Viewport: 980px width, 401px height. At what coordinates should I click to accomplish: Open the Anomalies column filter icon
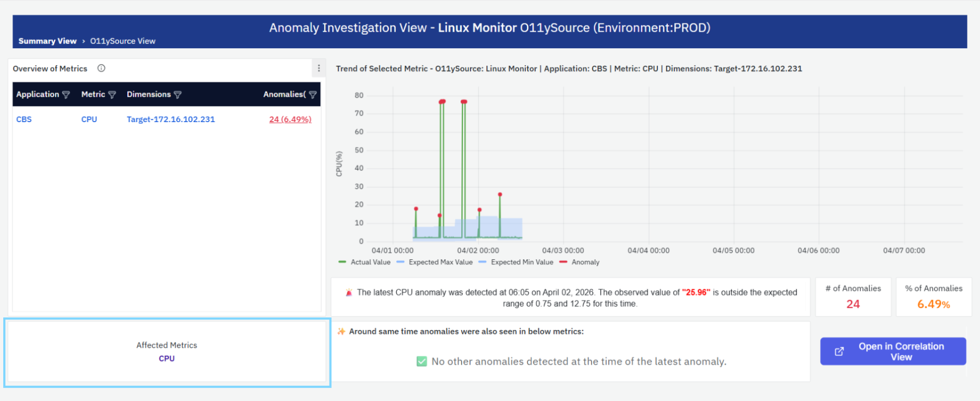tap(313, 94)
